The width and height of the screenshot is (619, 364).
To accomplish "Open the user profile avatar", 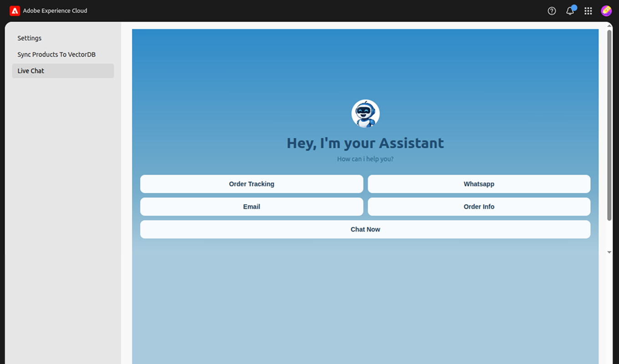I will [x=606, y=11].
